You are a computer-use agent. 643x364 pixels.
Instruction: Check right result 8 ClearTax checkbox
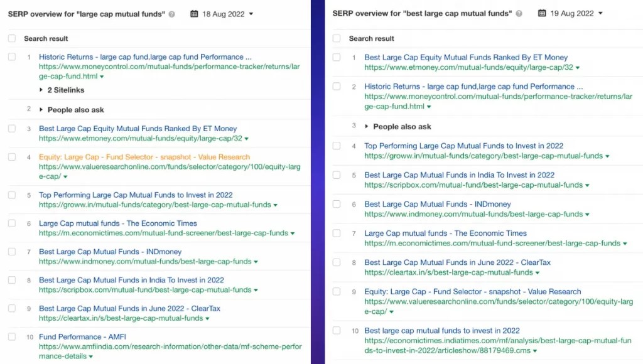coord(337,262)
